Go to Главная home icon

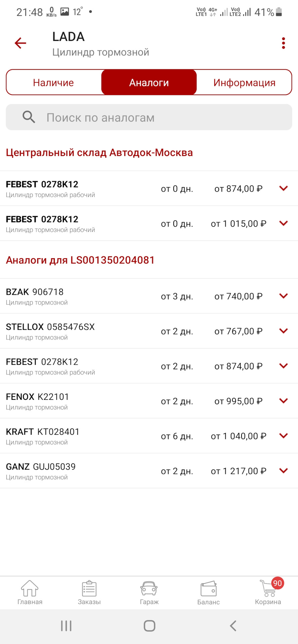30,593
